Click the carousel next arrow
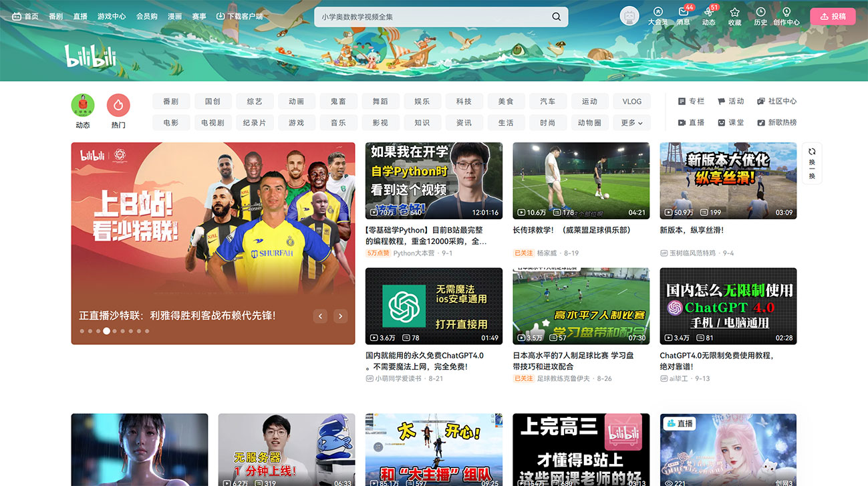 click(x=340, y=316)
